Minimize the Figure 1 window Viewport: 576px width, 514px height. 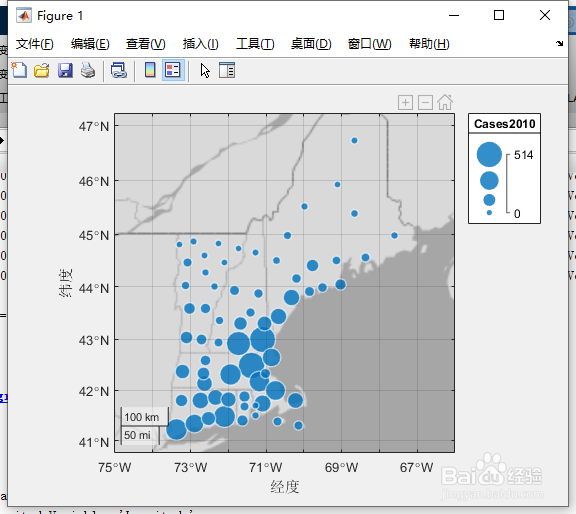pyautogui.click(x=454, y=15)
